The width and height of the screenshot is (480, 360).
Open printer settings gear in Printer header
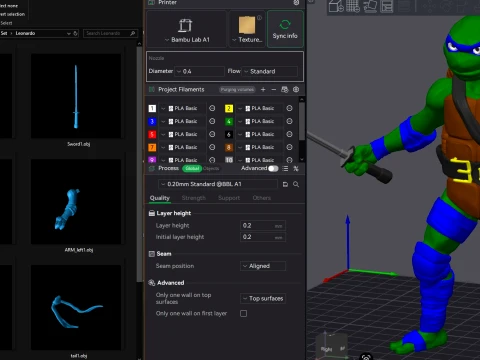[x=296, y=2]
